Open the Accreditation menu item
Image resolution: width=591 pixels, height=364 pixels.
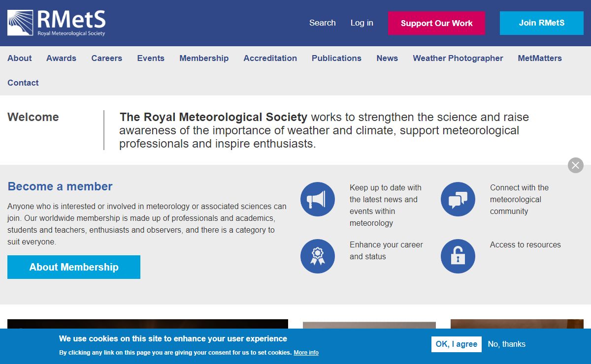[270, 58]
